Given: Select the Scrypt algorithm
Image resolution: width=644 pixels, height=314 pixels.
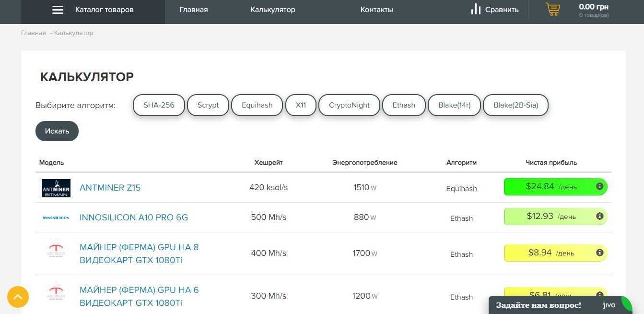Looking at the screenshot, I should [x=208, y=105].
